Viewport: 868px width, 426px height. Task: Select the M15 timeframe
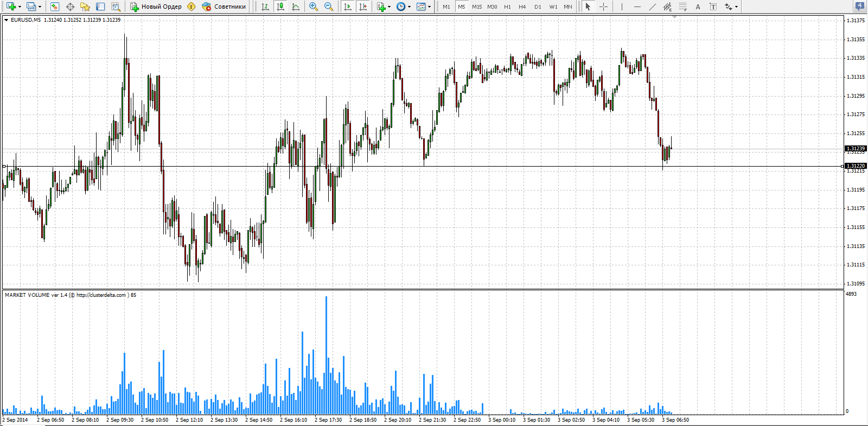477,7
